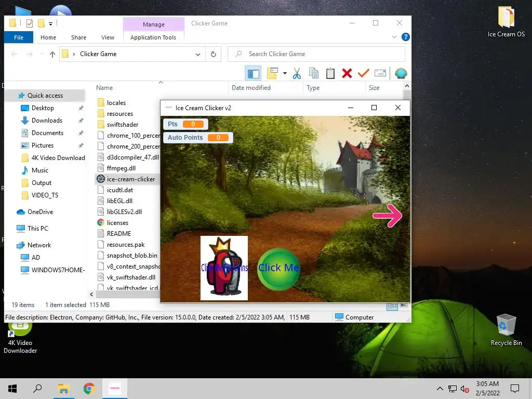Screen dimensions: 532x399
Task: Click the crowned Among Us character image
Action: (224, 268)
